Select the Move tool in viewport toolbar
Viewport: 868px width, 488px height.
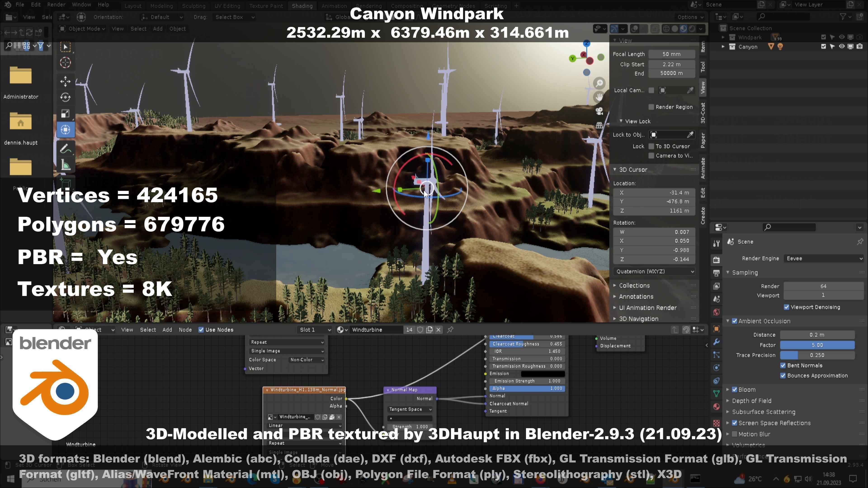(65, 81)
